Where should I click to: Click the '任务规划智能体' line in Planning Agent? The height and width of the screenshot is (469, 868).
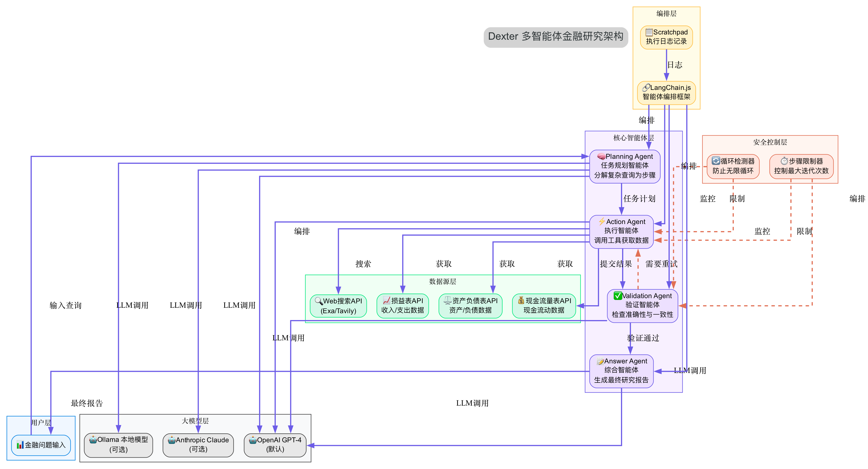[x=624, y=165]
